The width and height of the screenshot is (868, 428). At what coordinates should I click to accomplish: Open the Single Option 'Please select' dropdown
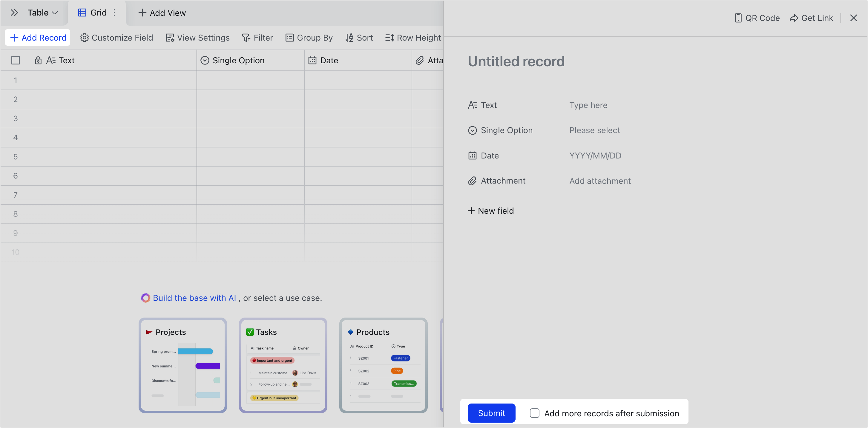coord(594,130)
